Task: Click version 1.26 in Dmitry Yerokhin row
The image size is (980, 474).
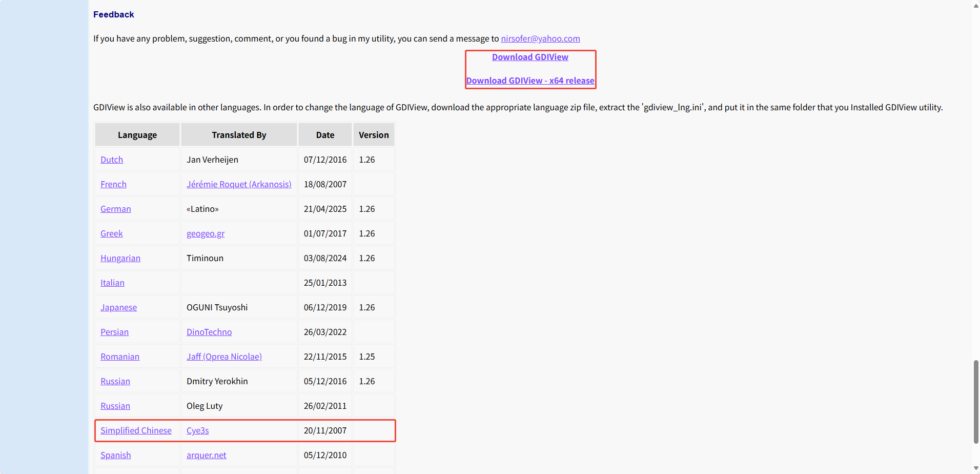Action: 367,381
